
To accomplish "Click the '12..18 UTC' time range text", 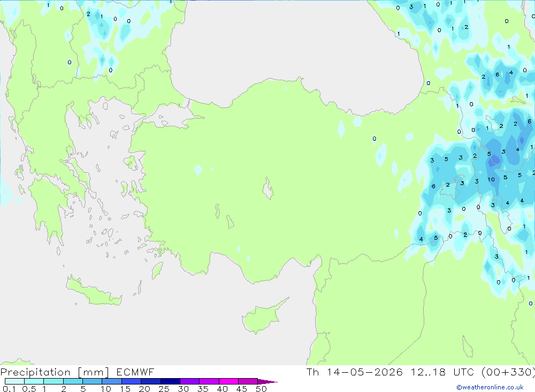I will 442,372.
